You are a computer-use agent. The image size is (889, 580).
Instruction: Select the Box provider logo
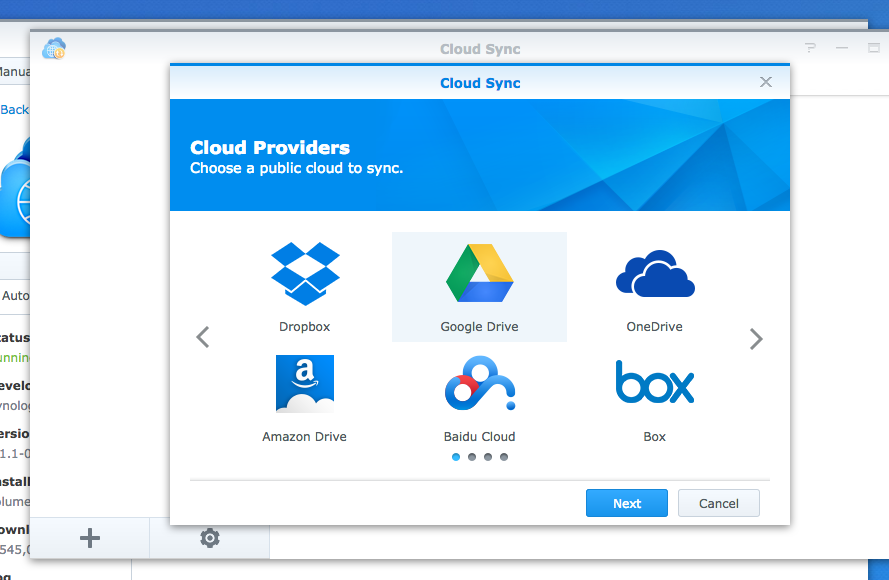point(654,382)
